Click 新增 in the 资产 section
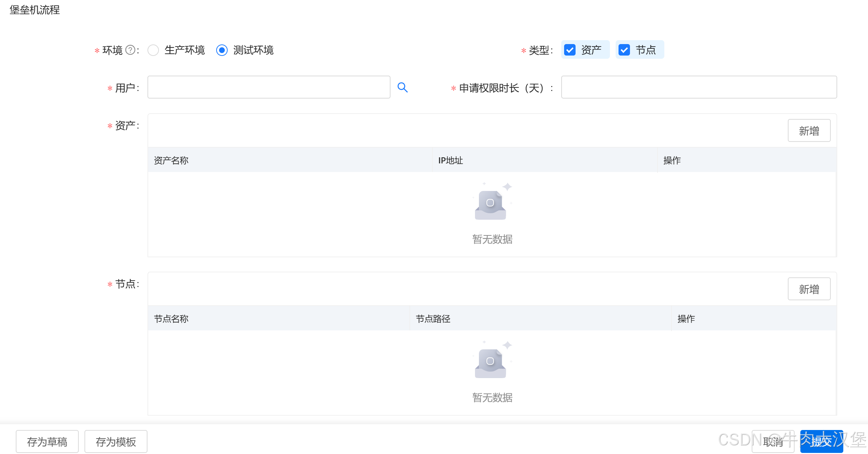This screenshot has width=868, height=454. [809, 130]
